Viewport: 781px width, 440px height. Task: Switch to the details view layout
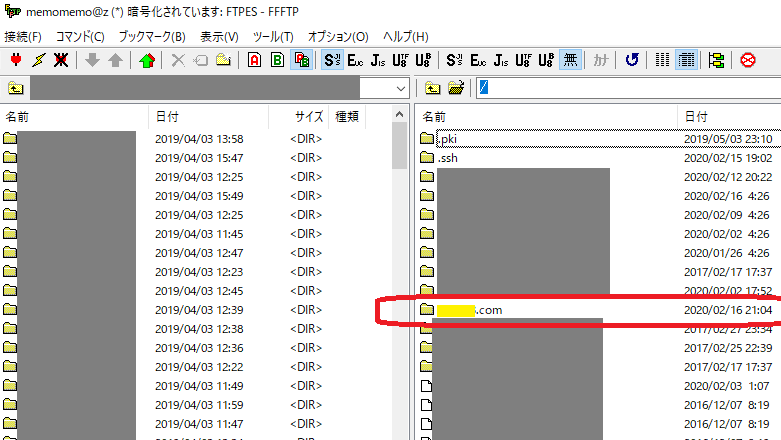[x=686, y=60]
